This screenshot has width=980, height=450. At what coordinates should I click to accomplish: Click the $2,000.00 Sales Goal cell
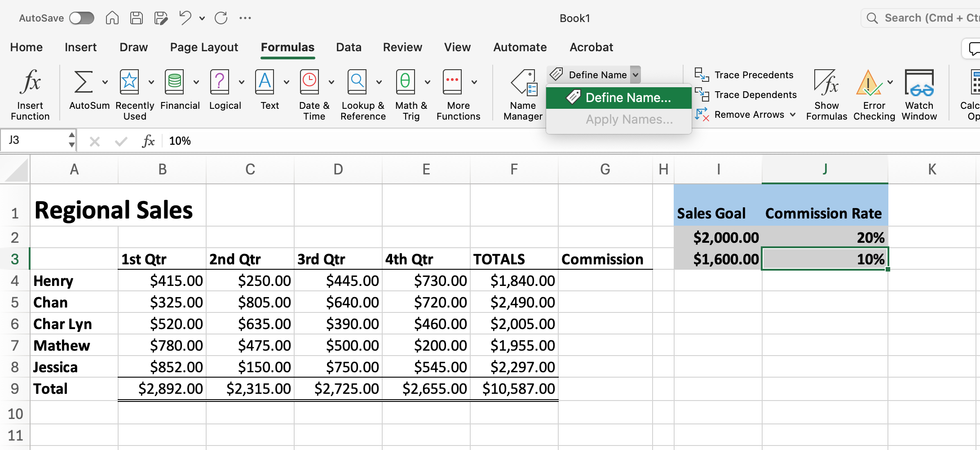(718, 237)
